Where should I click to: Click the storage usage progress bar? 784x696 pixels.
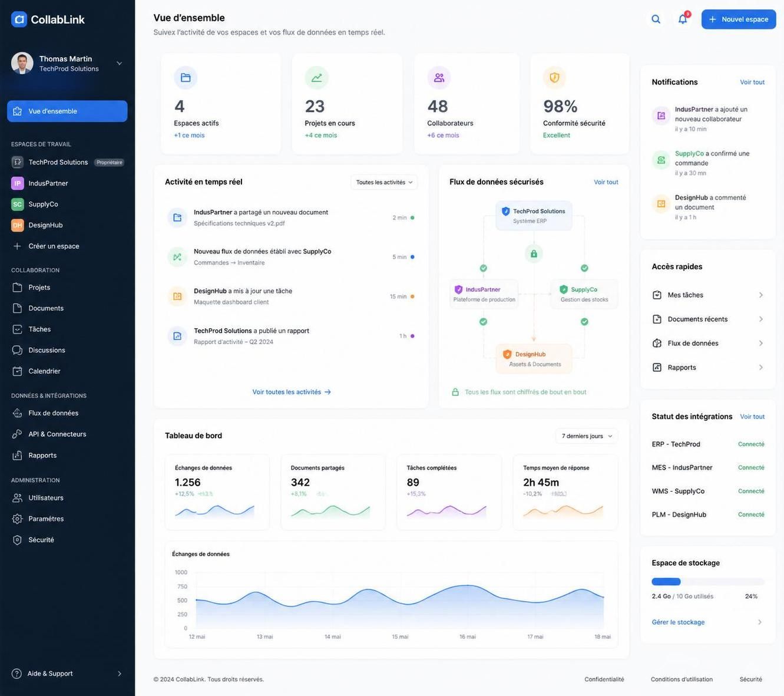(x=708, y=582)
